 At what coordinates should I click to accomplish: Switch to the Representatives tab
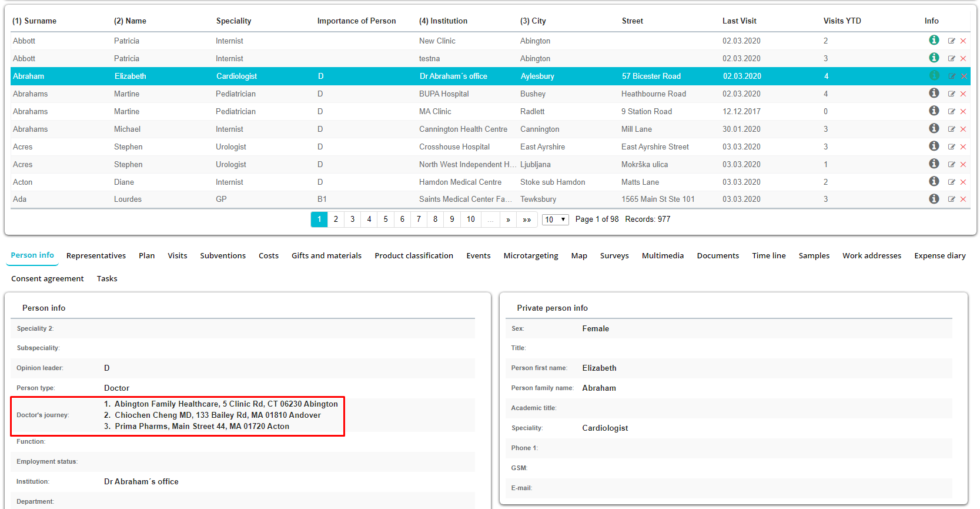96,255
